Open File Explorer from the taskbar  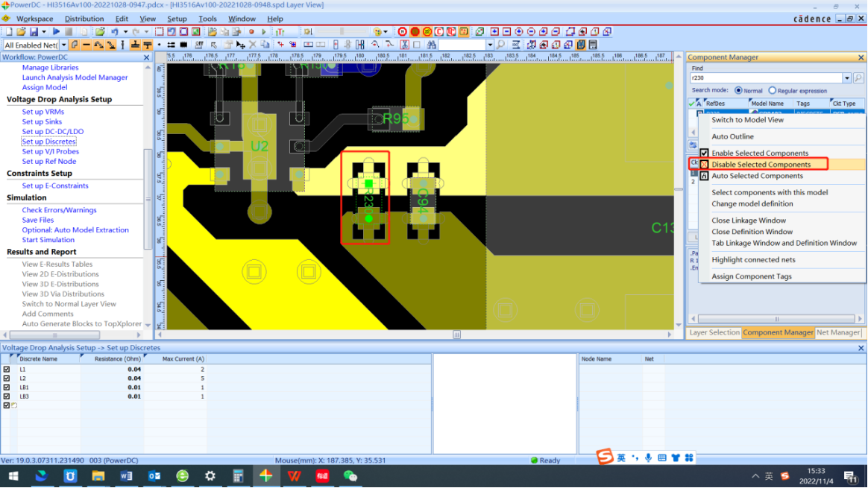[x=98, y=476]
